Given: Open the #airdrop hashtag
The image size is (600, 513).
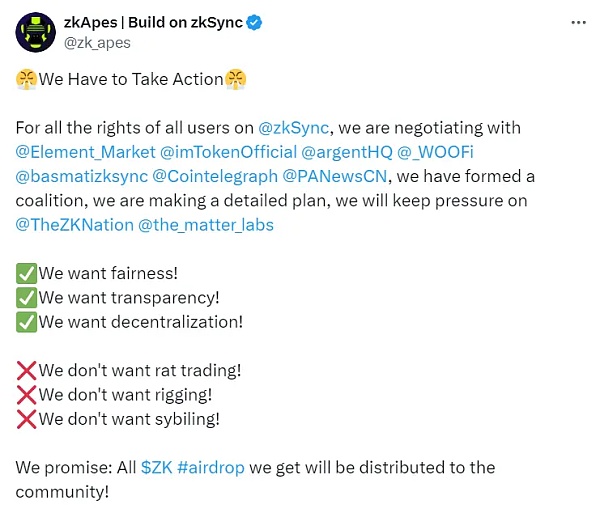Looking at the screenshot, I should [x=212, y=467].
